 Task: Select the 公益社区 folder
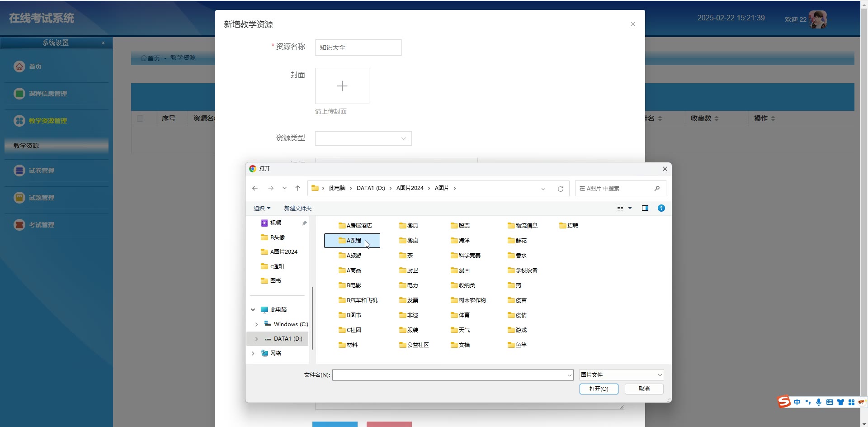[x=414, y=345]
